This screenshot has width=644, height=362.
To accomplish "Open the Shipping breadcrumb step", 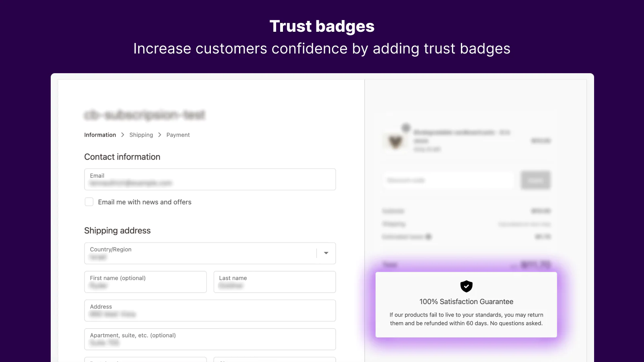I will click(141, 135).
